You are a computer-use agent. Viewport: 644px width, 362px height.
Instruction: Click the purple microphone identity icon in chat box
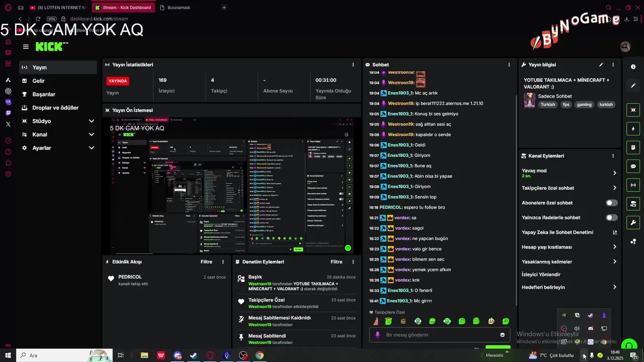click(x=378, y=335)
